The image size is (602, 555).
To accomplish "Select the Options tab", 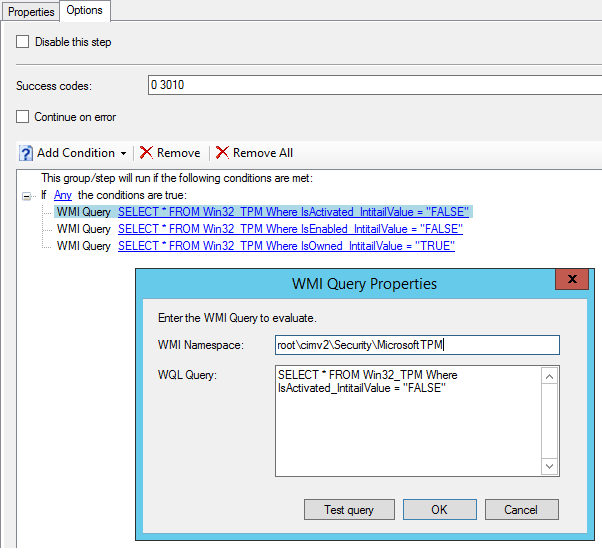I will tap(84, 10).
